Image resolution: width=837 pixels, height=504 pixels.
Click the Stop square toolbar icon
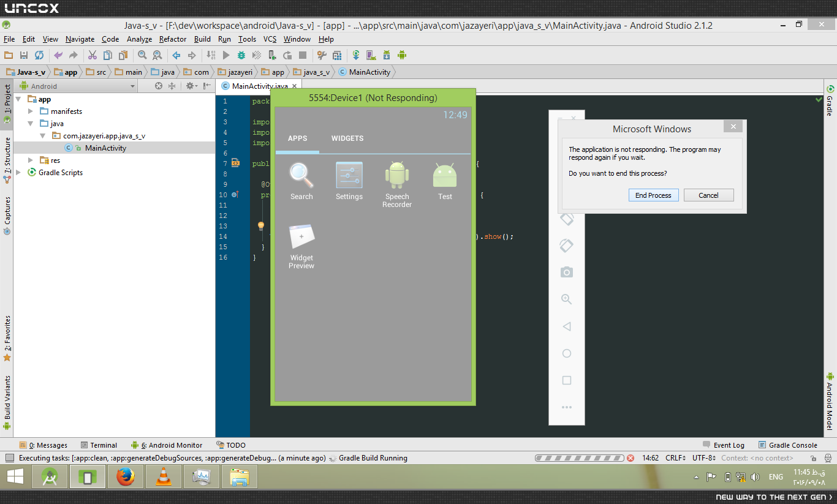pyautogui.click(x=303, y=55)
